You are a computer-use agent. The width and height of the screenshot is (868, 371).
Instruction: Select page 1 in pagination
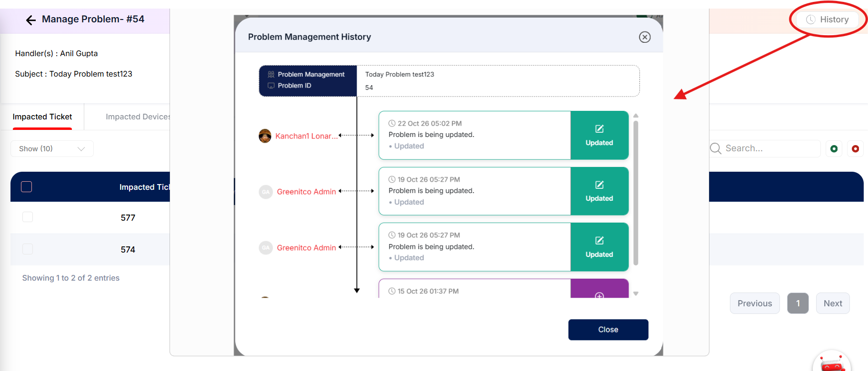coord(798,303)
